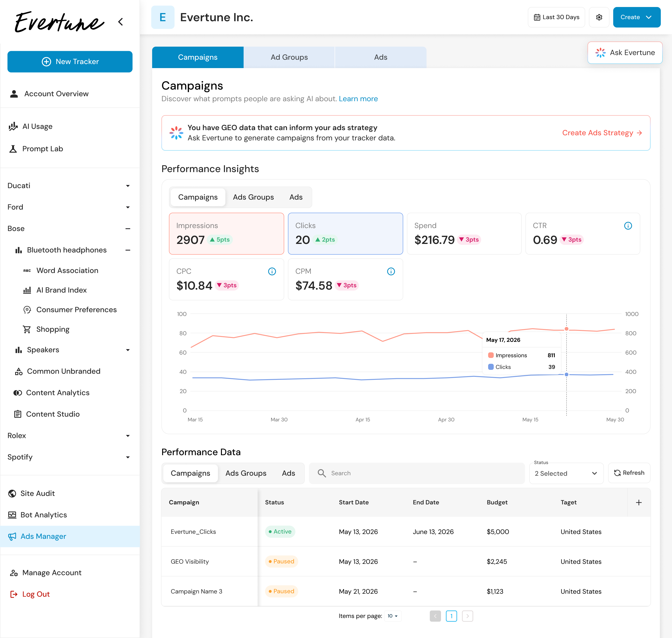Screen dimensions: 672x638
Task: Expand the Ford tracker
Action: coord(128,207)
